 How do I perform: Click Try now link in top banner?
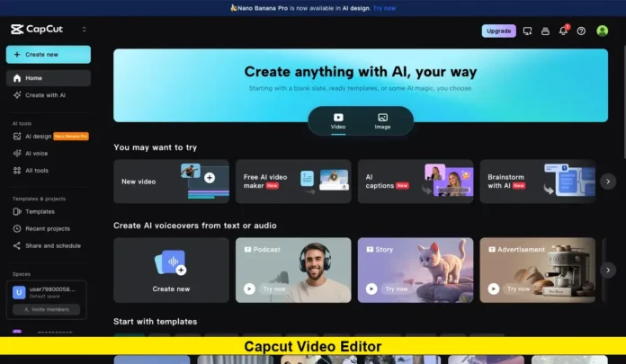(384, 8)
